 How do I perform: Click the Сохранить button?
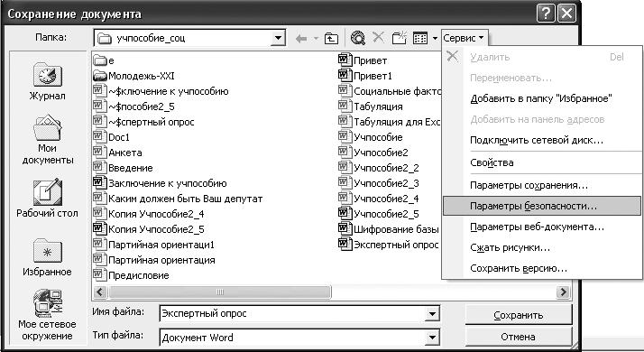pos(519,315)
